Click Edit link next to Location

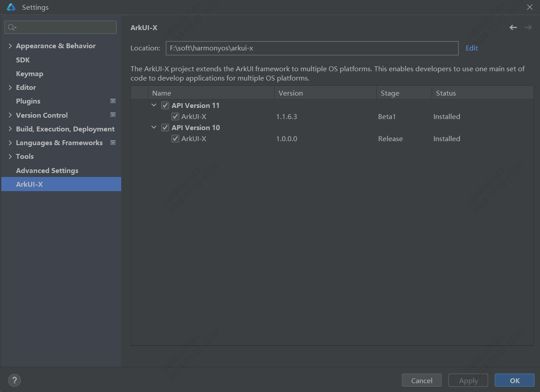(472, 48)
